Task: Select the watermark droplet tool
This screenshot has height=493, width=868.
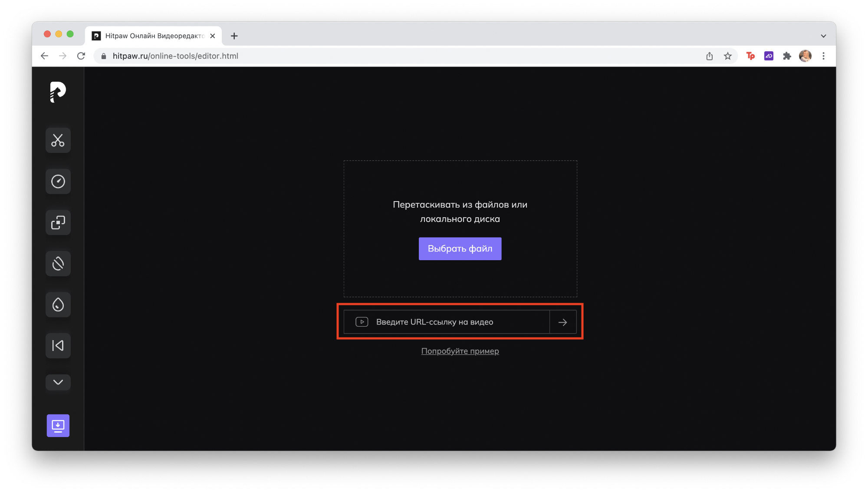Action: [x=58, y=304]
